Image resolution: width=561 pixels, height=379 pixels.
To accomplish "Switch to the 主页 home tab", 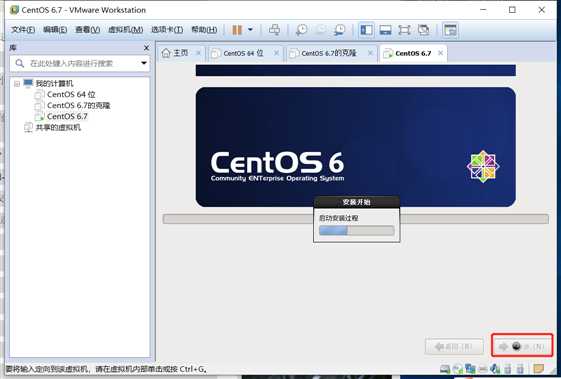I will coord(181,53).
